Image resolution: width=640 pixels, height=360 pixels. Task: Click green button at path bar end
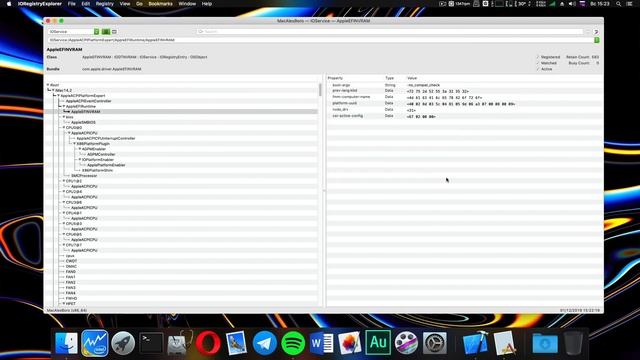point(597,40)
